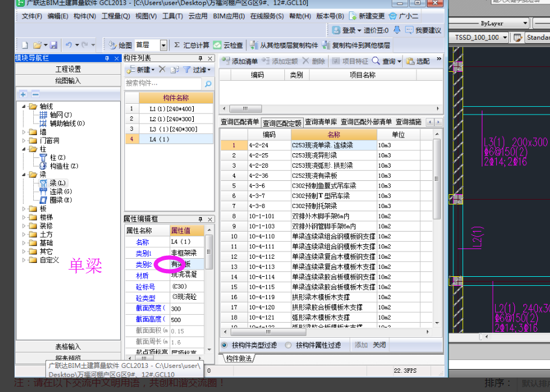Click the open folder icon
Viewport: 550px width, 392px height.
click(x=37, y=45)
